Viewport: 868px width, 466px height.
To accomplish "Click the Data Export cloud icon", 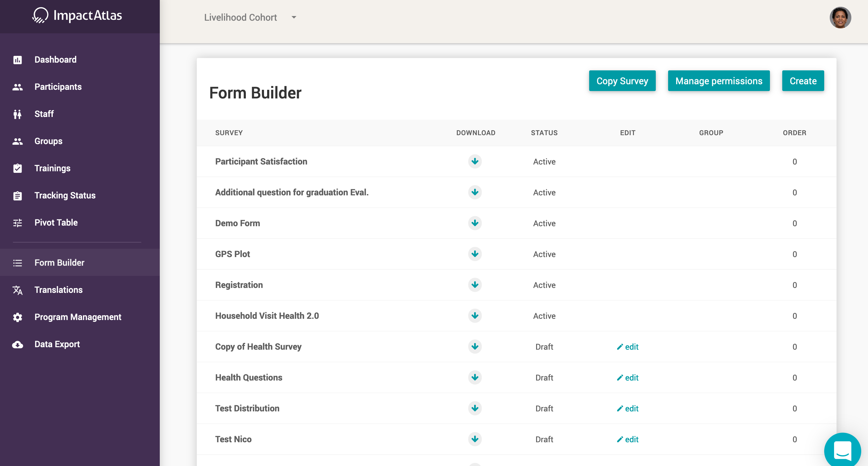I will [x=18, y=344].
